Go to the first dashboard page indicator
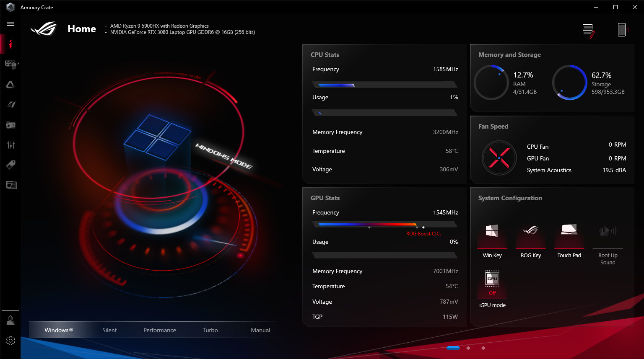Viewport: 644px width, 359px height. pos(453,348)
